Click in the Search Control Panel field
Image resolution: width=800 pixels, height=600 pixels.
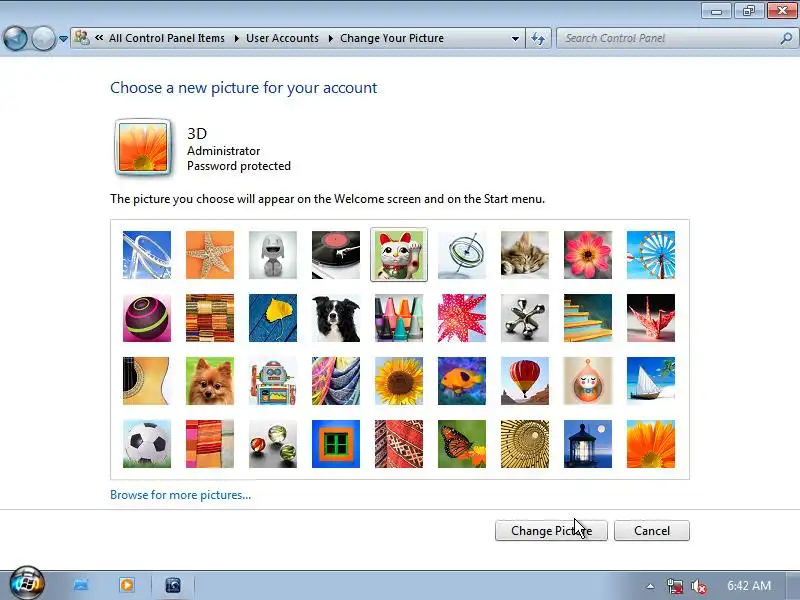670,38
